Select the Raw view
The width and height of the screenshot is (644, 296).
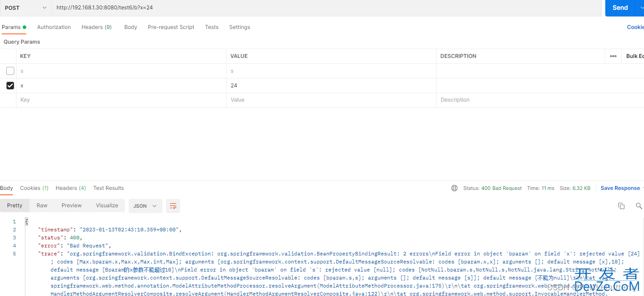tap(42, 206)
